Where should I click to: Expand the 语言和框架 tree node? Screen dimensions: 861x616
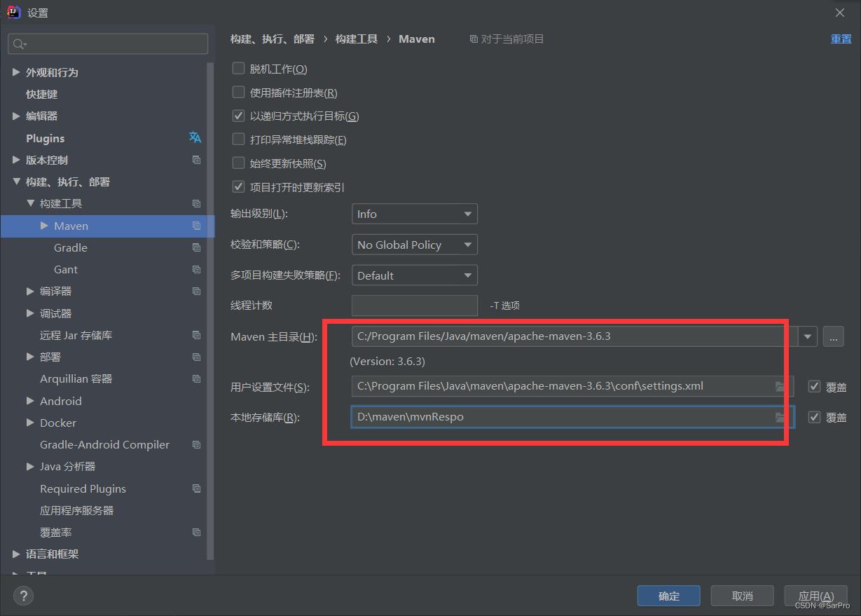coord(16,554)
